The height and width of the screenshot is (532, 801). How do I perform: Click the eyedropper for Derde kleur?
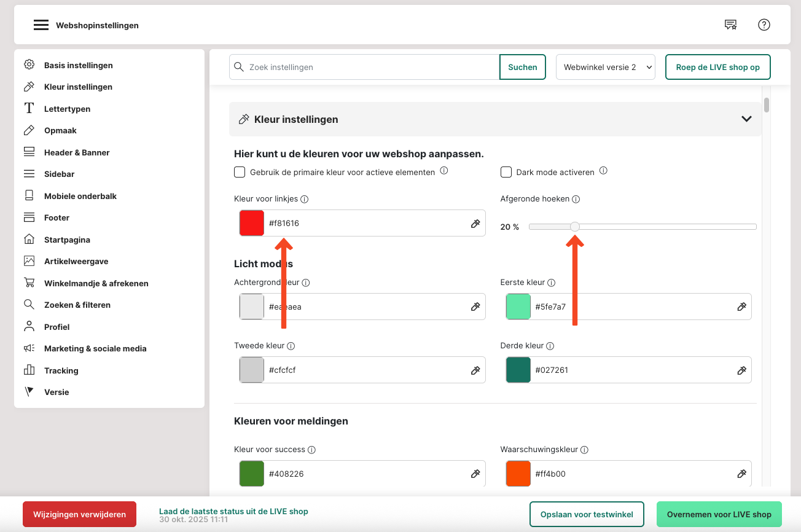741,370
